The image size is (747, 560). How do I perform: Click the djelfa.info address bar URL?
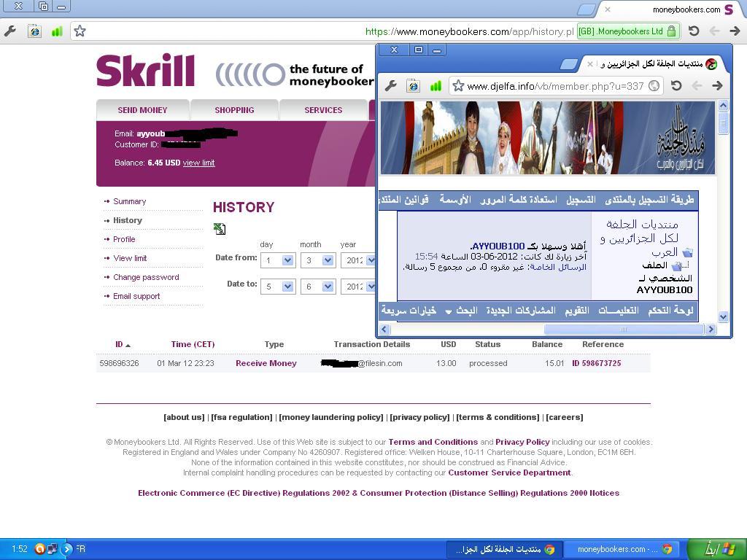[555, 86]
